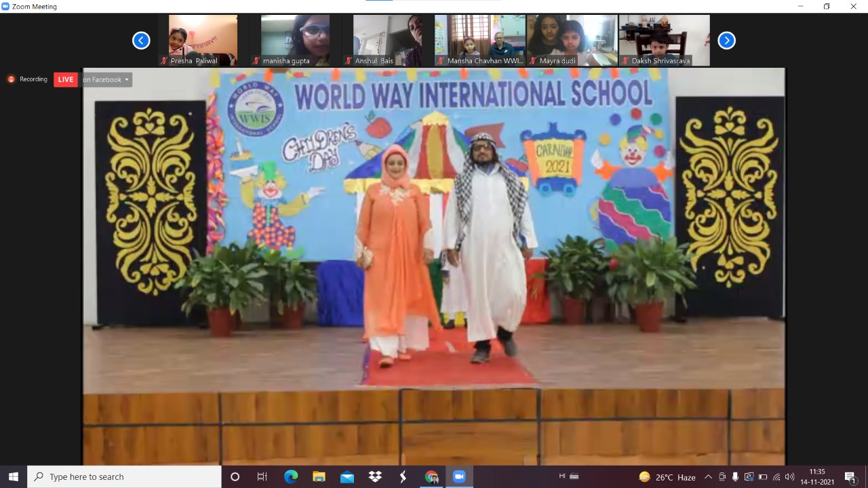Expand the hidden system tray icons
The width and height of the screenshot is (868, 488).
708,477
